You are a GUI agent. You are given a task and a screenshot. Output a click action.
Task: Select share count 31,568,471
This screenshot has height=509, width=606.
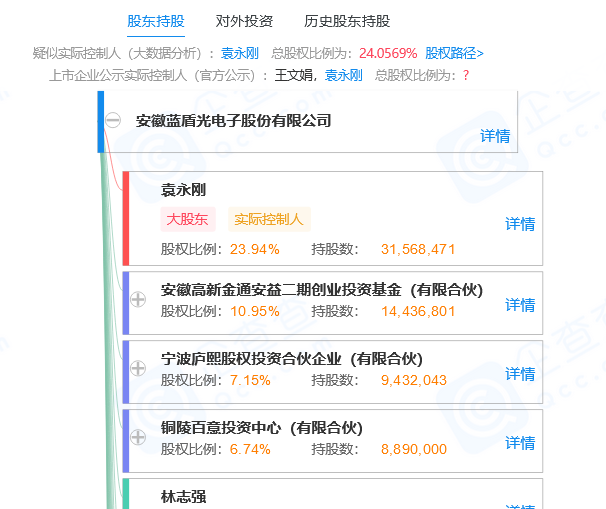pos(418,249)
